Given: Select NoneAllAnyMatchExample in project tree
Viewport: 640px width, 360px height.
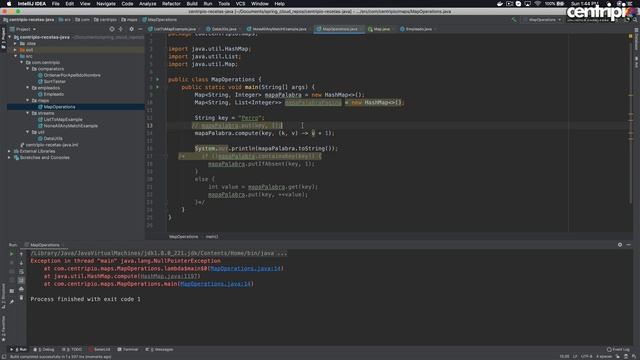Looking at the screenshot, I should click(x=70, y=126).
